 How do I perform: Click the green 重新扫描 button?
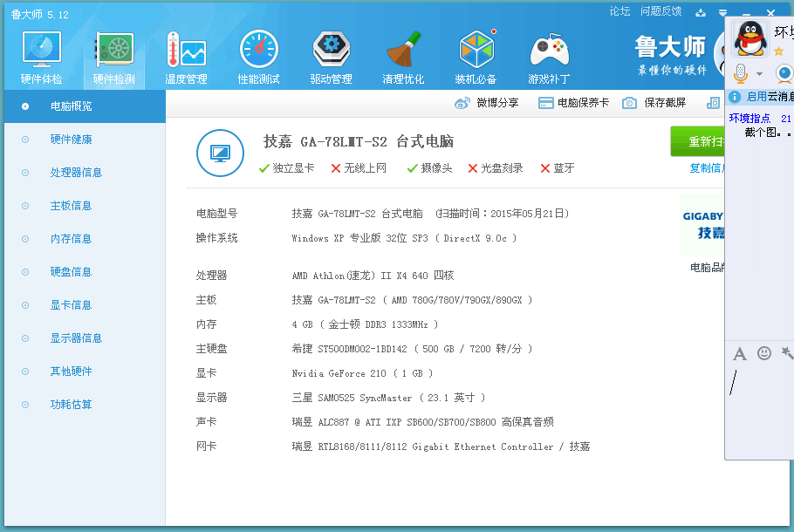[698, 141]
